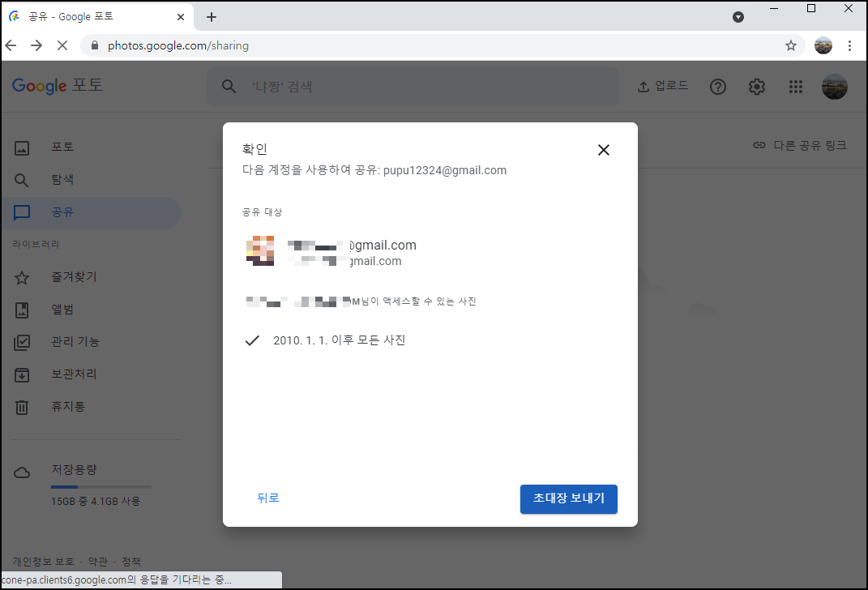This screenshot has width=868, height=590.
Task: Click the 탐색 magnifier icon in the sidebar
Action: (x=22, y=181)
